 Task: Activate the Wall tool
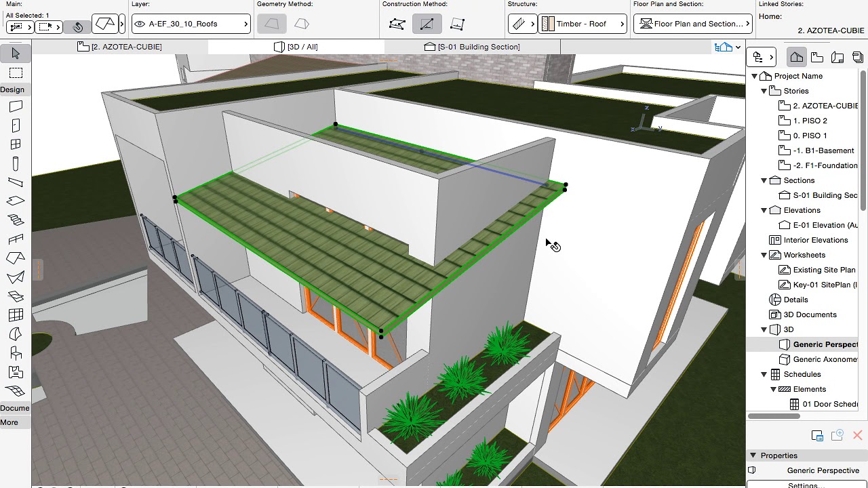(16, 106)
